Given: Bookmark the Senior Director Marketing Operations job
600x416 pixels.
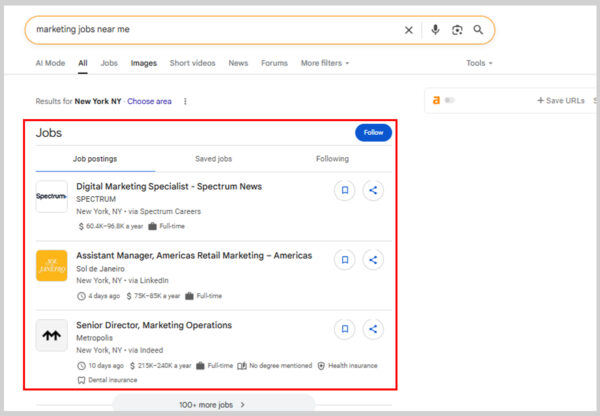Looking at the screenshot, I should tap(344, 329).
